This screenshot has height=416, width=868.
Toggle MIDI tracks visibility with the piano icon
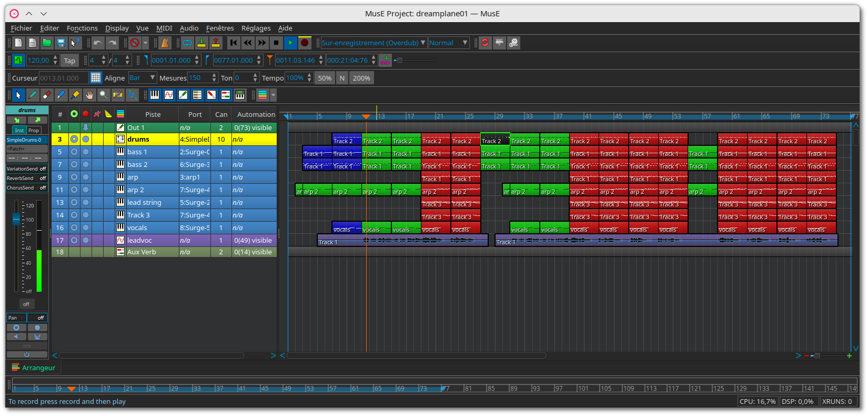coord(155,95)
